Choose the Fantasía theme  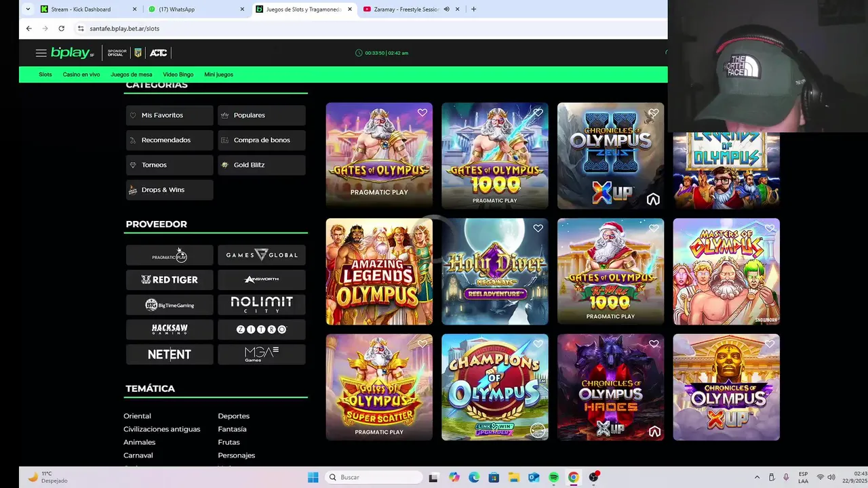(232, 429)
